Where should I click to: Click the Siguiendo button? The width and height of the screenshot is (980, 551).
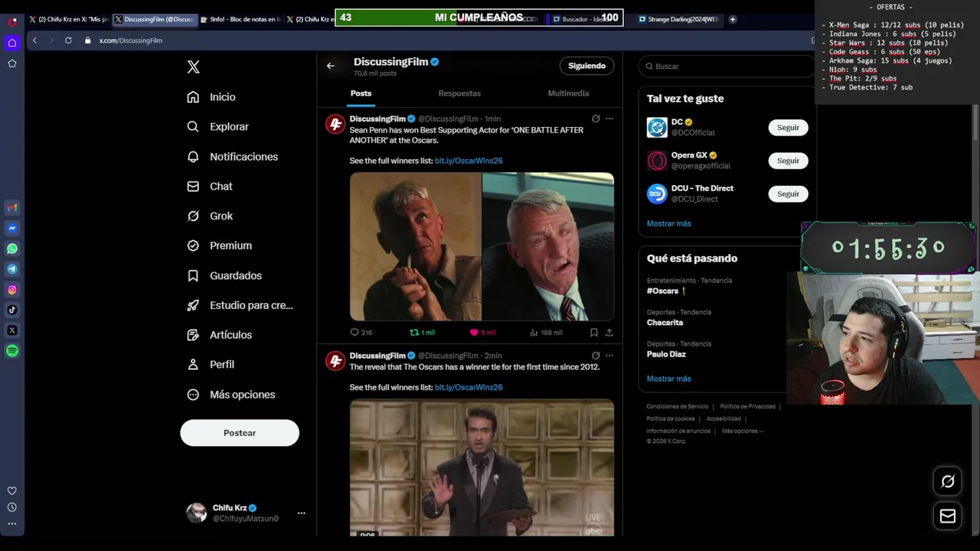[x=587, y=66]
